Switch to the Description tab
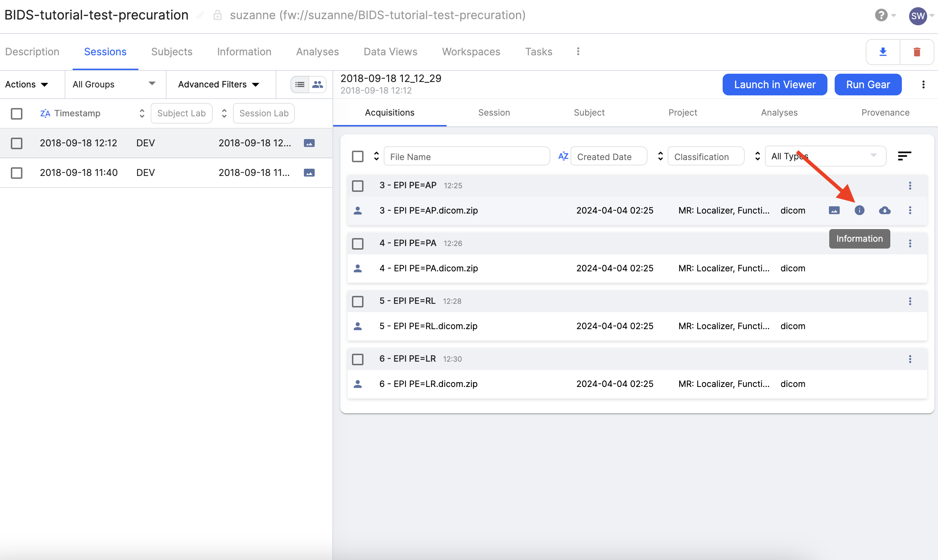 [x=32, y=52]
